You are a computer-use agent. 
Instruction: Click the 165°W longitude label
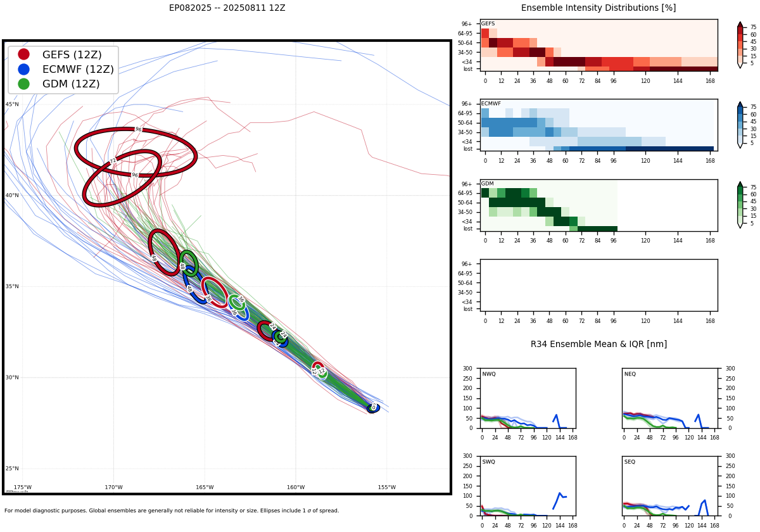(205, 487)
